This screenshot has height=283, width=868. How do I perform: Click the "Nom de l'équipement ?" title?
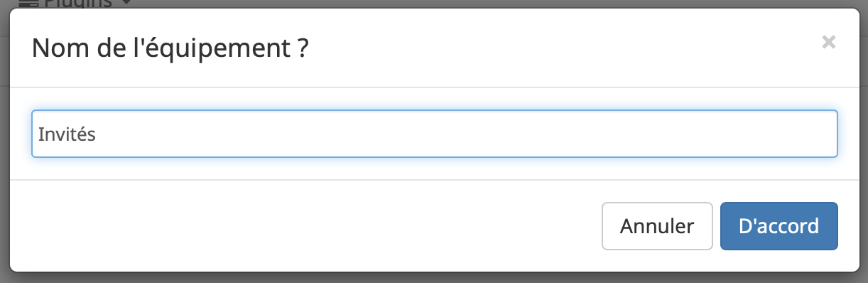[x=170, y=49]
